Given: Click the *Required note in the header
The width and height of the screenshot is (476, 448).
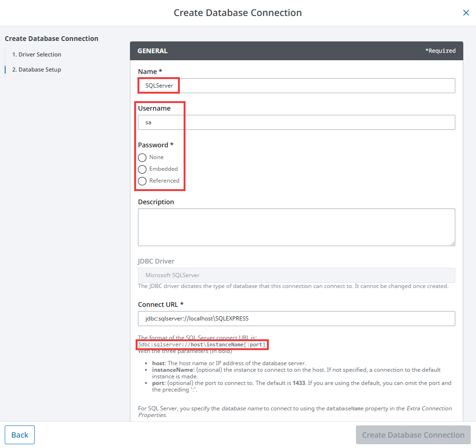Looking at the screenshot, I should pyautogui.click(x=440, y=51).
